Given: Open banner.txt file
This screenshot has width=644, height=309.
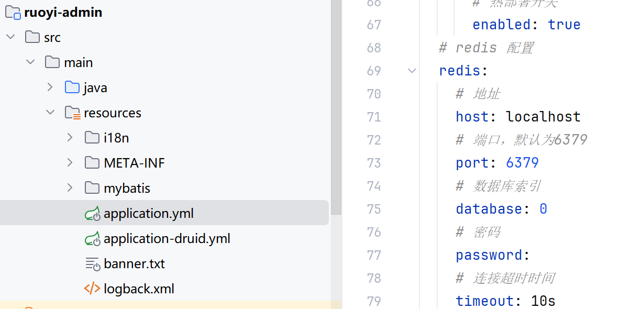Looking at the screenshot, I should [135, 264].
